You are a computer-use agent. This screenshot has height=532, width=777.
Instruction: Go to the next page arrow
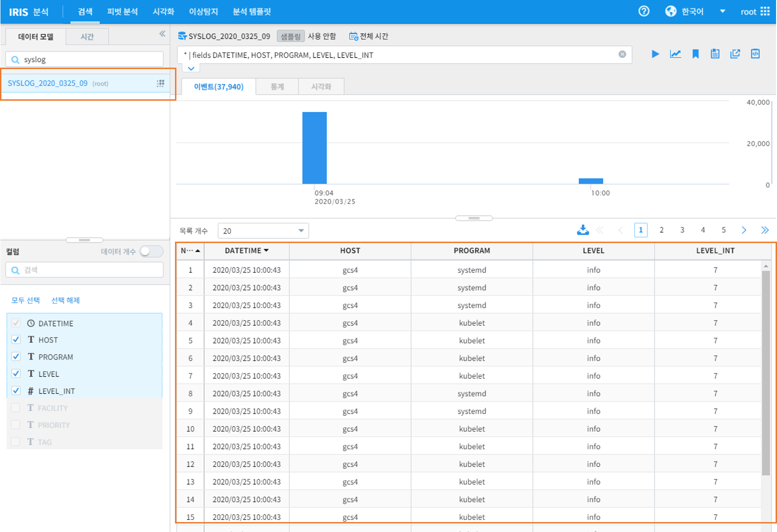pos(744,230)
